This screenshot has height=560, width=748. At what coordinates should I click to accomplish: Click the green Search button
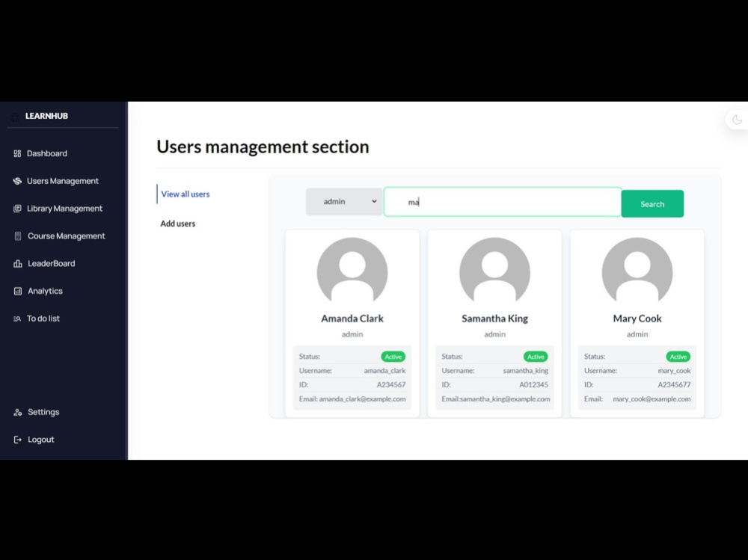pyautogui.click(x=652, y=203)
